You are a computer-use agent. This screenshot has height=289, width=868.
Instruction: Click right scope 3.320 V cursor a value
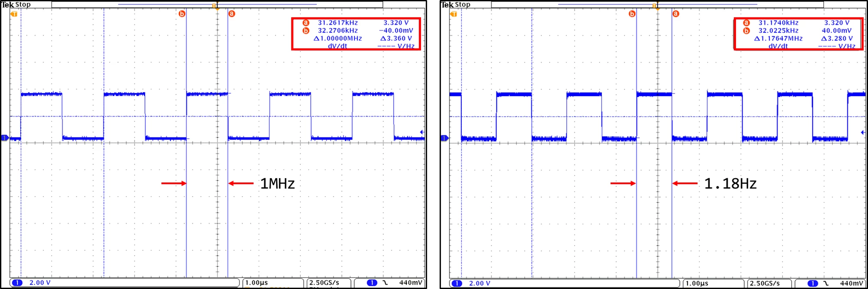pyautogui.click(x=837, y=23)
